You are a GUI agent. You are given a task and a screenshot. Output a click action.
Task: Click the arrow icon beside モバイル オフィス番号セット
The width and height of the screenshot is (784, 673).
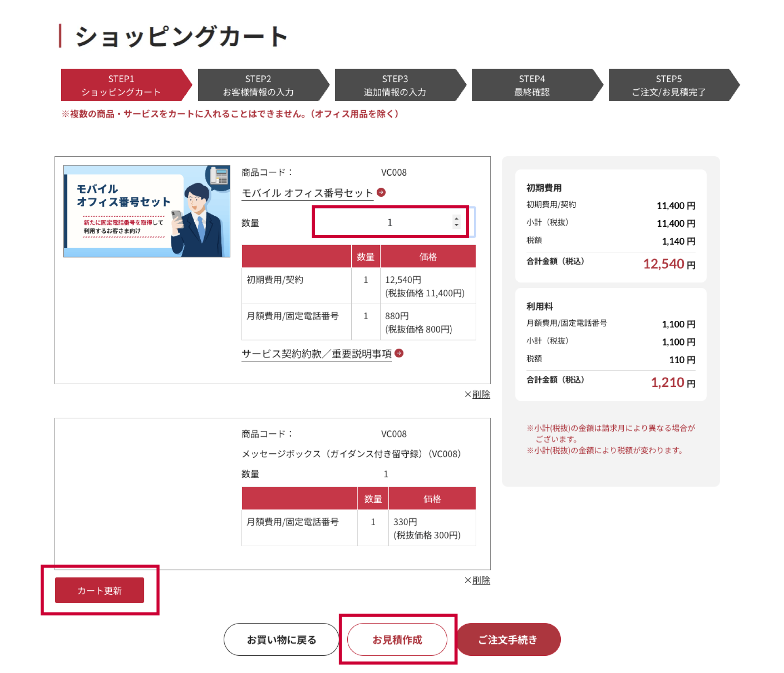pos(381,192)
